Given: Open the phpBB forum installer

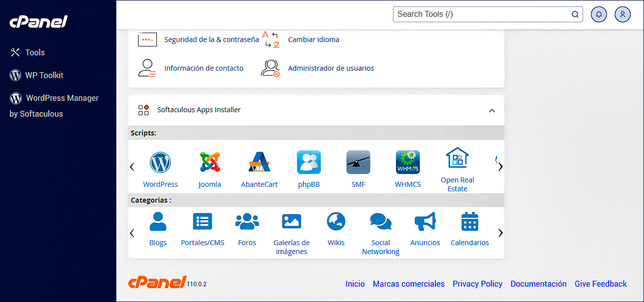Looking at the screenshot, I should tap(308, 162).
